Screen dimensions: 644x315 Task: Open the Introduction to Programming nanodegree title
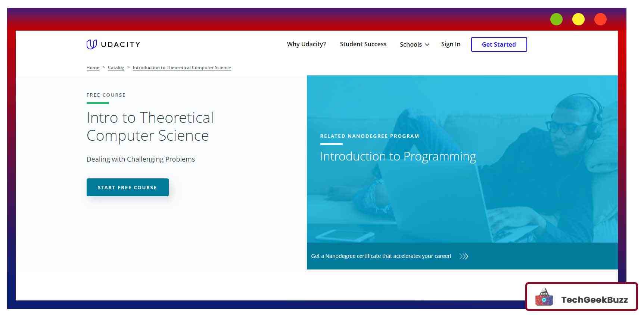click(398, 156)
